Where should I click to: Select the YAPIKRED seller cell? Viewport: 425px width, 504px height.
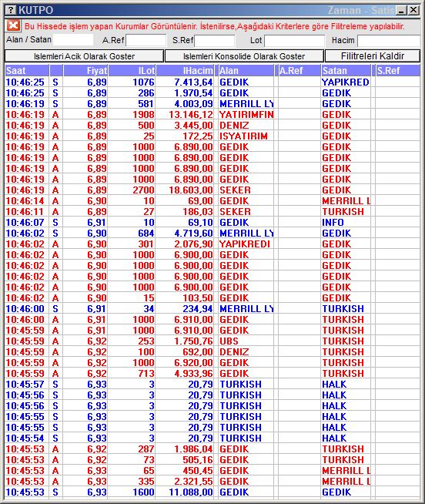(x=346, y=82)
